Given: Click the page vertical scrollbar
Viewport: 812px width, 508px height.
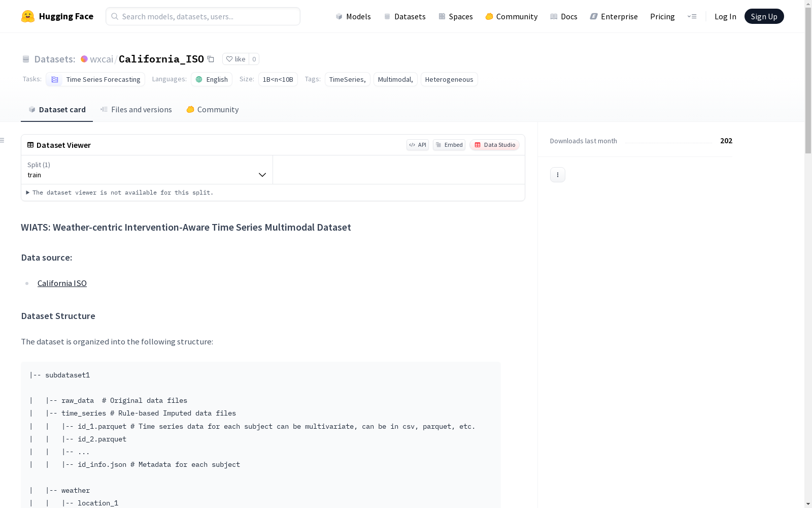Looking at the screenshot, I should (x=808, y=80).
